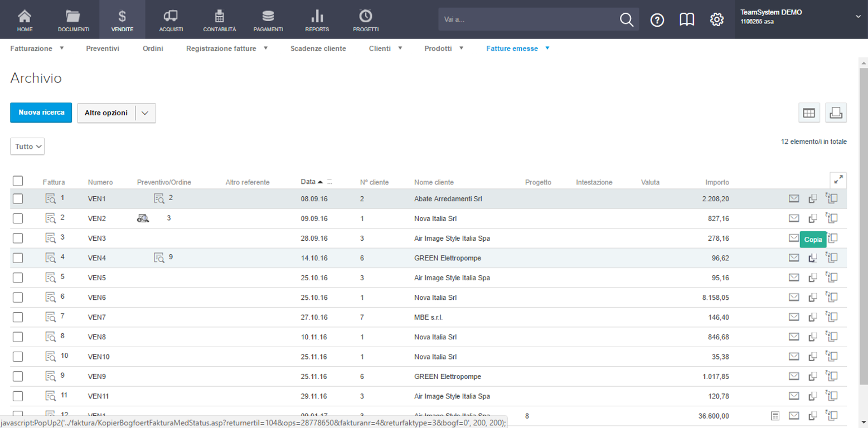
Task: Click the expand table arrows icon
Action: pyautogui.click(x=838, y=180)
